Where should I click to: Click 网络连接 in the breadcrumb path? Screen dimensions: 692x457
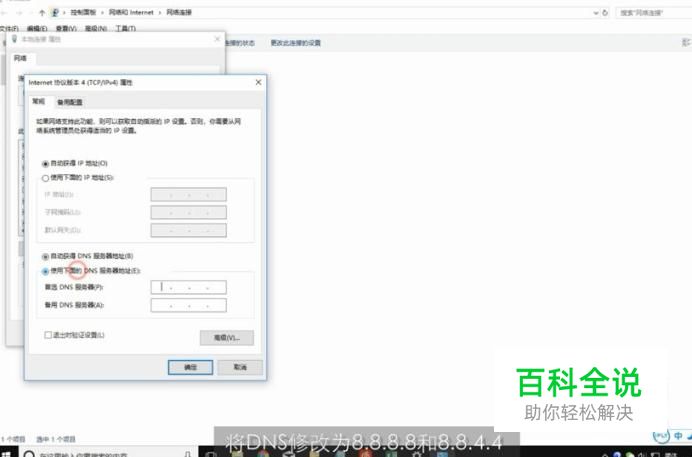click(179, 13)
